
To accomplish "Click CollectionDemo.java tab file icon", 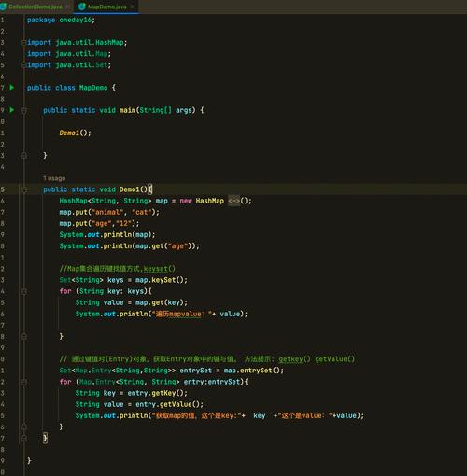I will [x=3, y=7].
